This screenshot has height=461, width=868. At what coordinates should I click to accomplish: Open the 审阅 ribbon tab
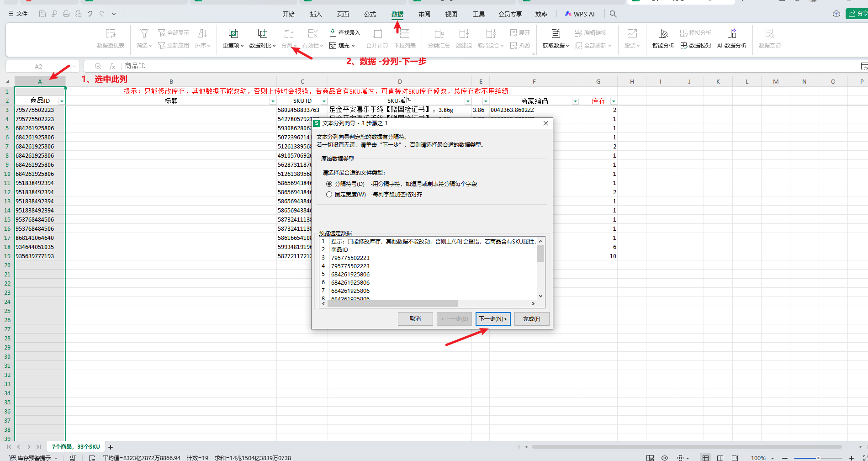[424, 14]
